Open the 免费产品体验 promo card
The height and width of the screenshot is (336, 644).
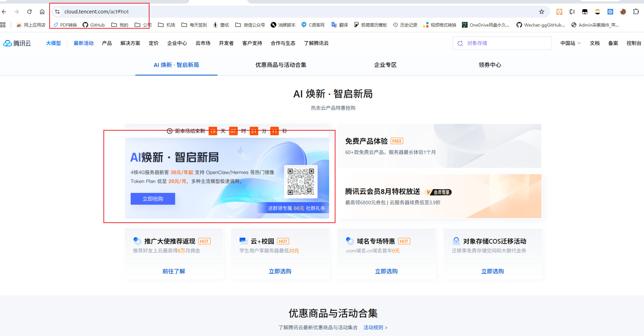[439, 146]
